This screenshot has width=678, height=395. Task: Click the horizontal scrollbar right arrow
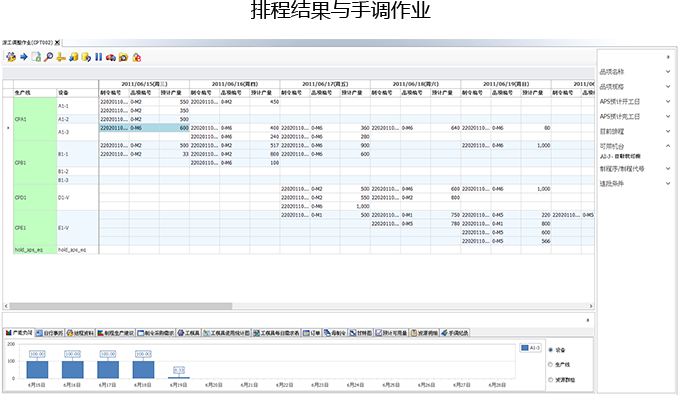[591, 306]
